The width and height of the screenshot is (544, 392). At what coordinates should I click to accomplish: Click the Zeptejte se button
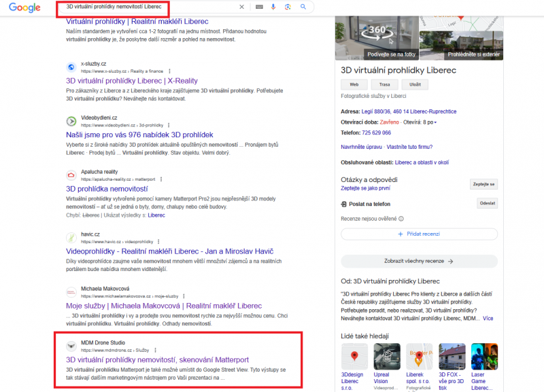coord(483,184)
